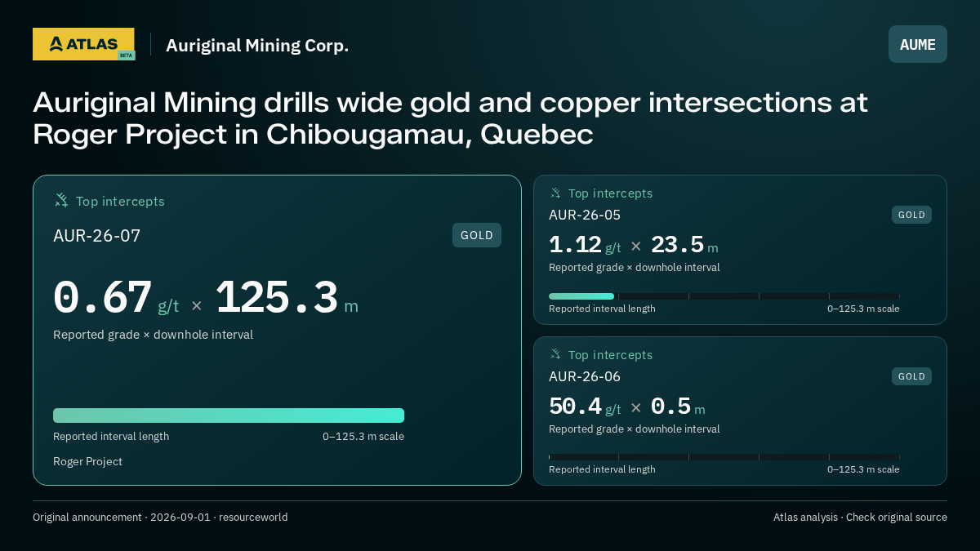Click the Top intercepts label above AUR-26-07
This screenshot has height=551, width=980.
(120, 201)
